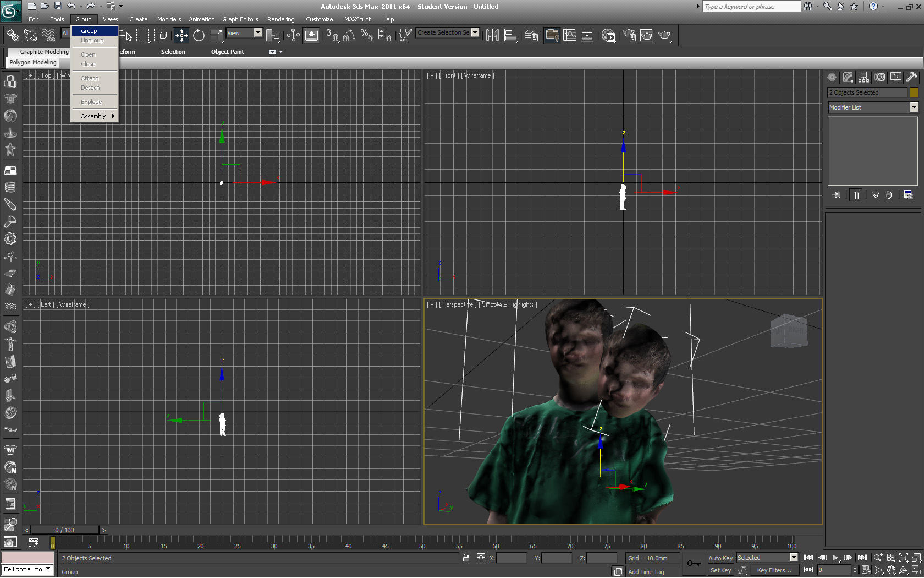Open the Reference Coordinate System View dropdown

coord(244,33)
